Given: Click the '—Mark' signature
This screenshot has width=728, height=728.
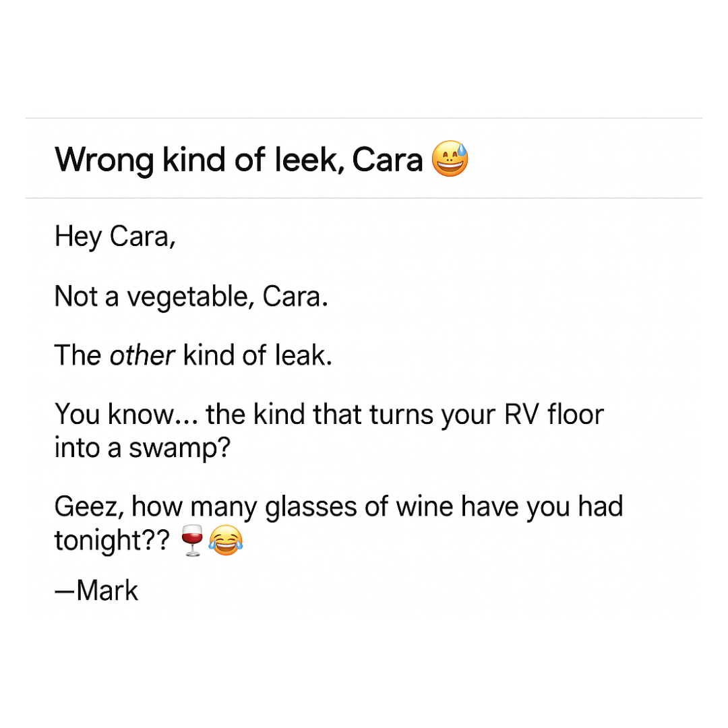Looking at the screenshot, I should point(96,590).
